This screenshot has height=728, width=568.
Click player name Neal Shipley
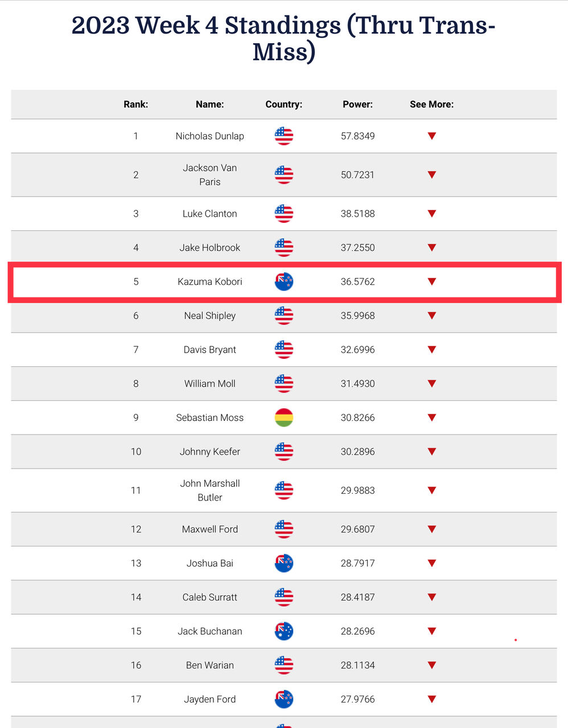click(x=209, y=316)
